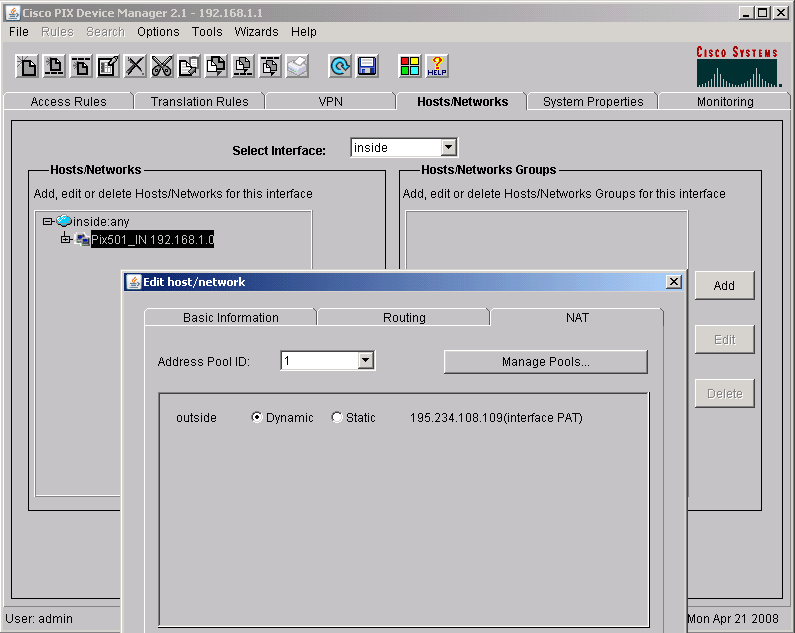Screen dimensions: 795x633
Task: Open the File menu
Action: (x=19, y=31)
